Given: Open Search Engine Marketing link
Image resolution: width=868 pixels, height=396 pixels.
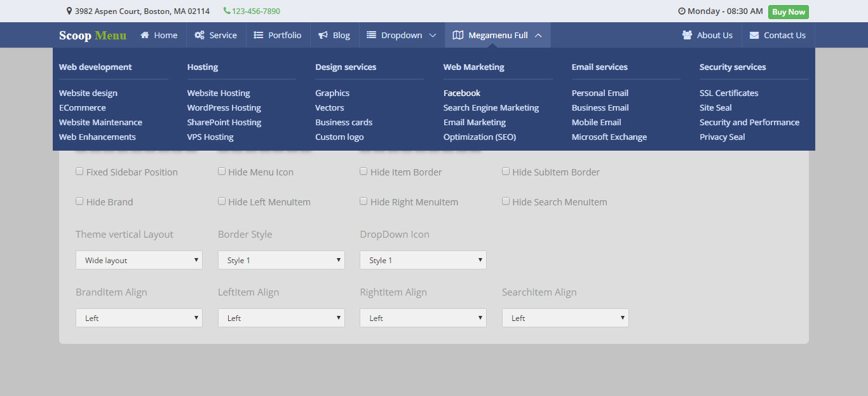Looking at the screenshot, I should tap(491, 107).
